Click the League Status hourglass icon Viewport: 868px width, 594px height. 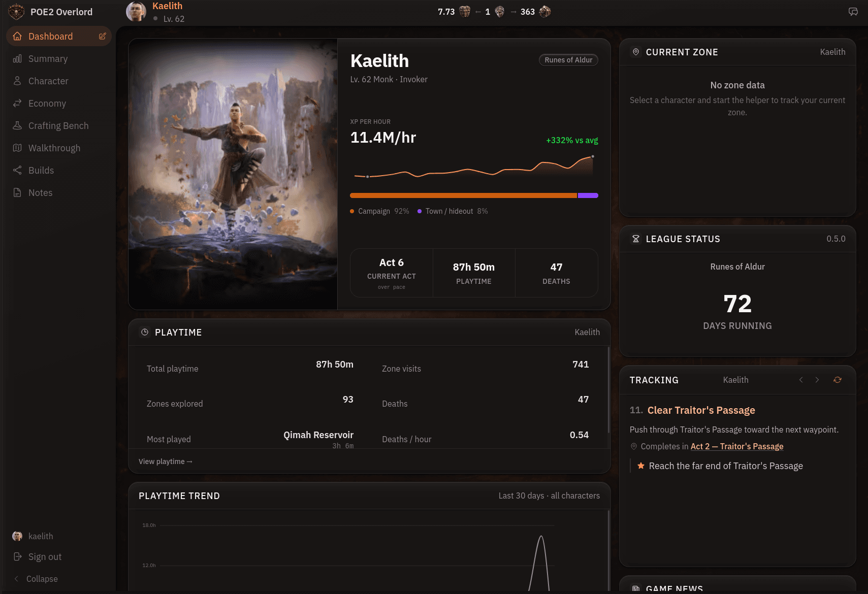point(635,239)
